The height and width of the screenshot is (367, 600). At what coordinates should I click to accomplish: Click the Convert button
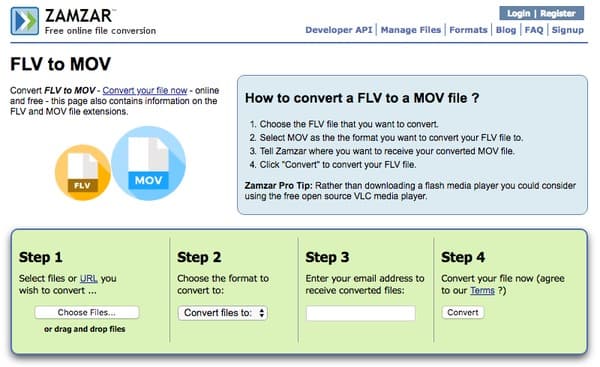tap(463, 312)
